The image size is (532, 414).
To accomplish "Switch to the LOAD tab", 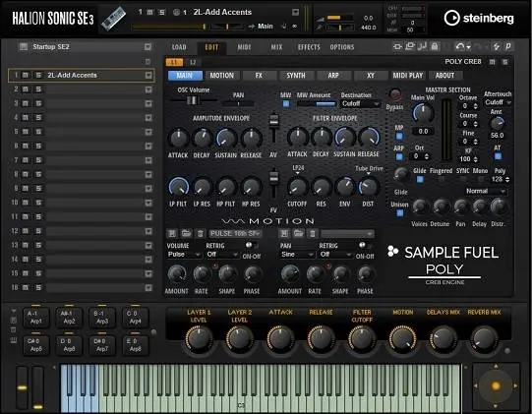I will pos(179,47).
